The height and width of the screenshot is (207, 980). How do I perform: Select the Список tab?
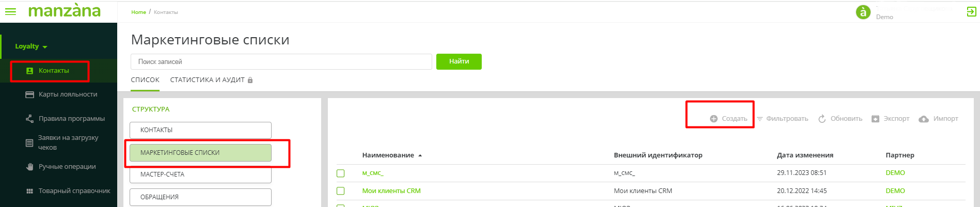(x=145, y=80)
